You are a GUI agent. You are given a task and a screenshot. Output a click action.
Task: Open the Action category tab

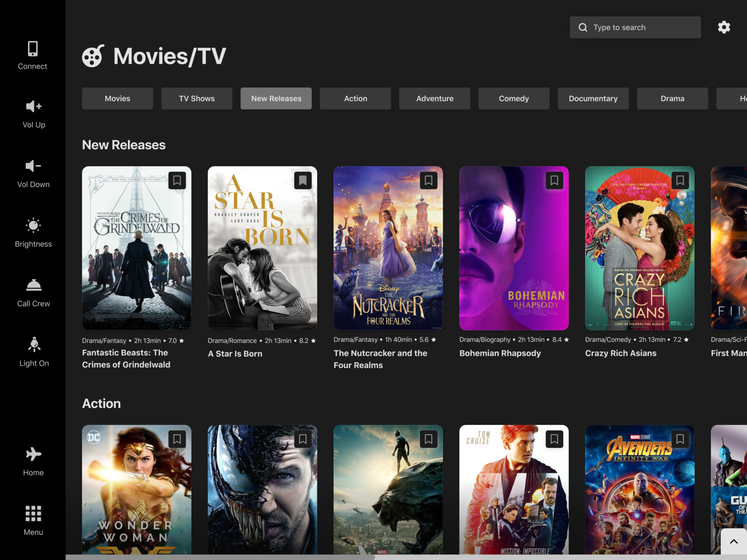[356, 99]
